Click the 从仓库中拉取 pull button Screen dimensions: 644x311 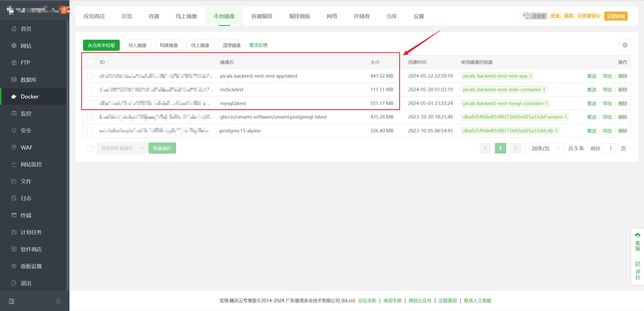coord(101,45)
